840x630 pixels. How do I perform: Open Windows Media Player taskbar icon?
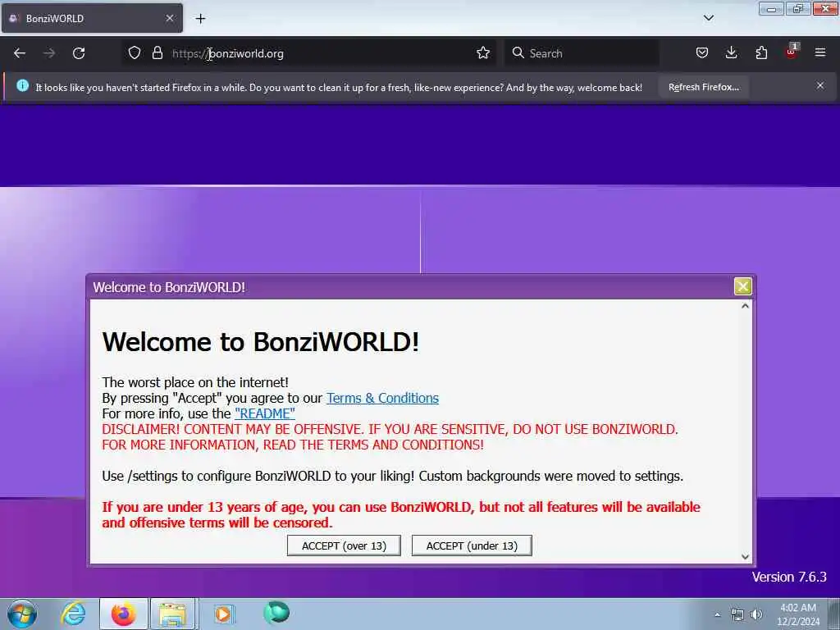point(223,614)
